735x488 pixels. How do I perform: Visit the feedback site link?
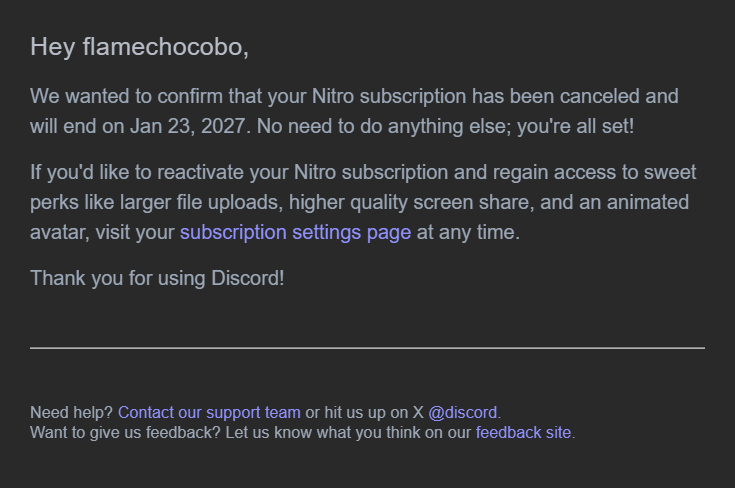coord(523,432)
